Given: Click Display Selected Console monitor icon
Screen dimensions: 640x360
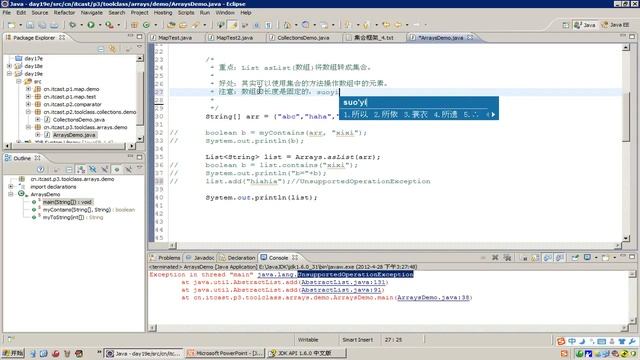Looking at the screenshot, I should (x=587, y=258).
